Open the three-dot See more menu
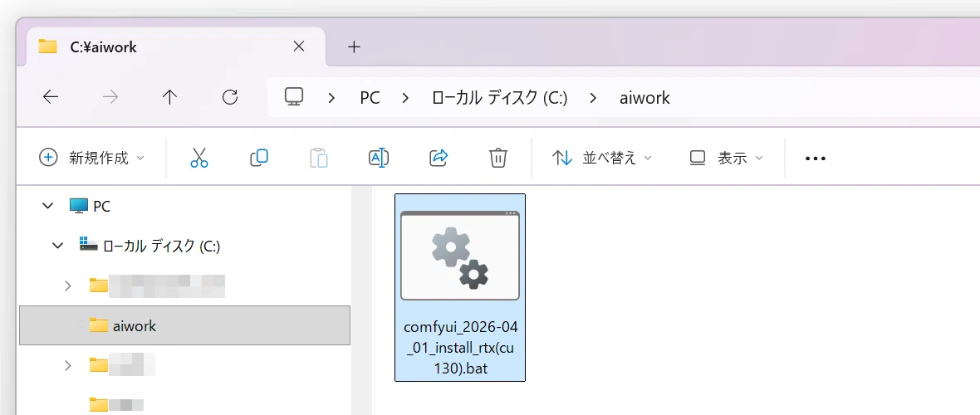The image size is (980, 415). point(816,159)
